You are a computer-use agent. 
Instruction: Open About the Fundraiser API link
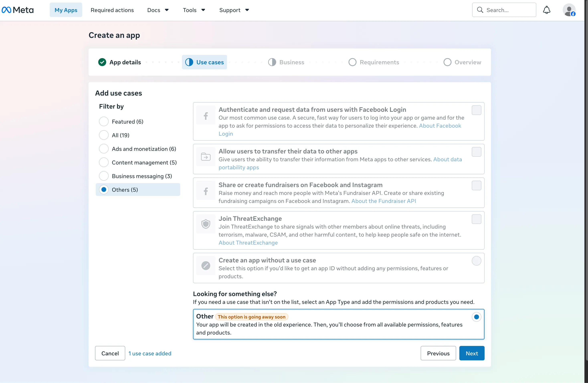[384, 201]
